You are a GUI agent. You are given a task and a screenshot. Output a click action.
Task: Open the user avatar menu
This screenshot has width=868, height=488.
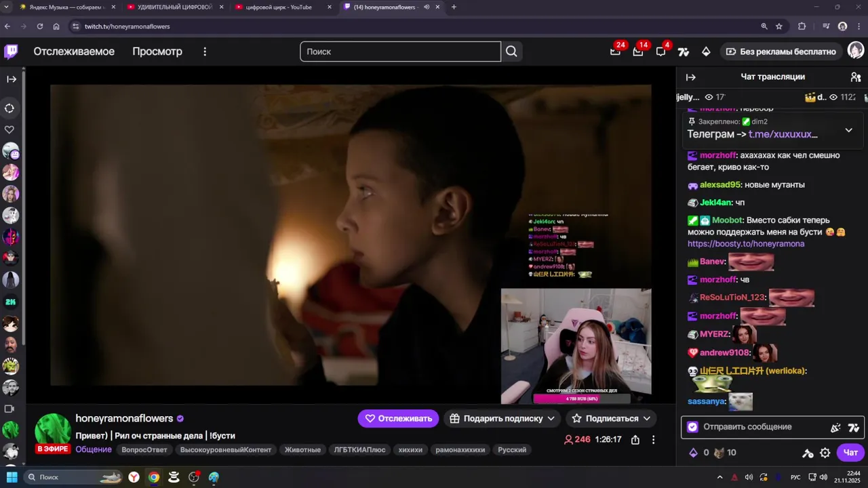856,51
